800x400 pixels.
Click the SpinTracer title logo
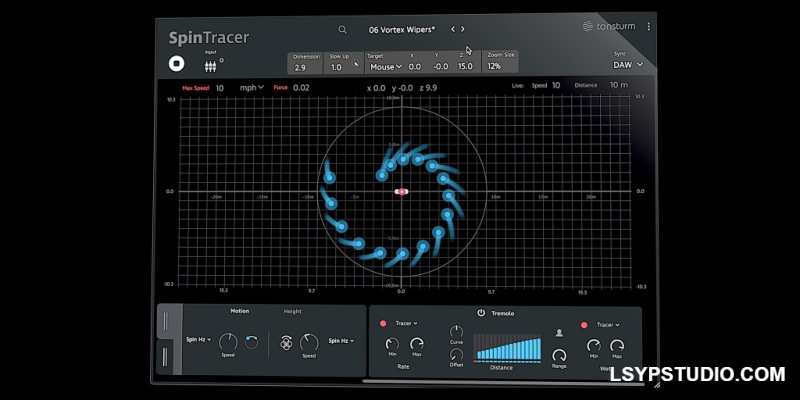pyautogui.click(x=209, y=38)
